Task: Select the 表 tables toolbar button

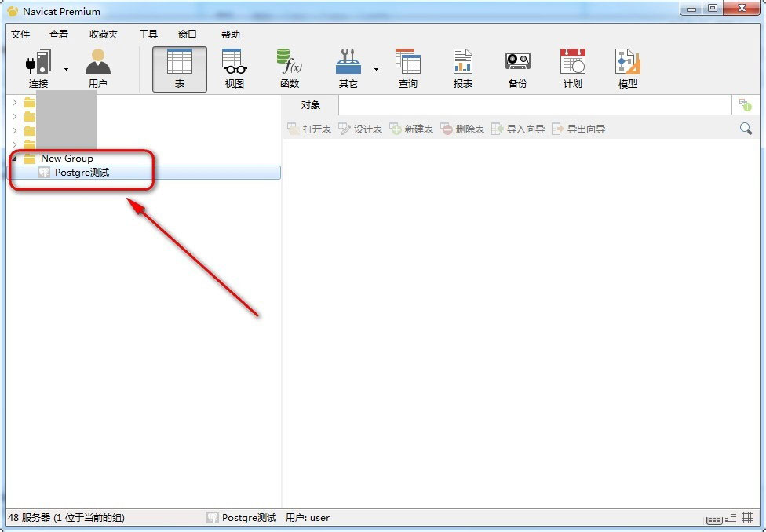Action: [180, 69]
